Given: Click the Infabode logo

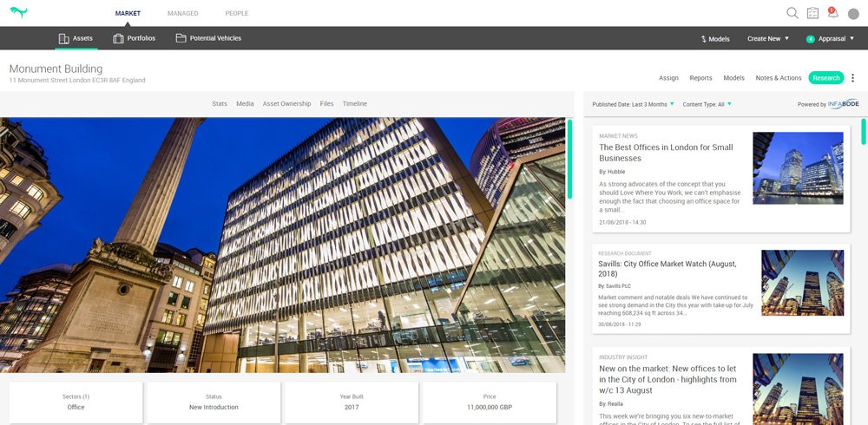Looking at the screenshot, I should tap(844, 104).
